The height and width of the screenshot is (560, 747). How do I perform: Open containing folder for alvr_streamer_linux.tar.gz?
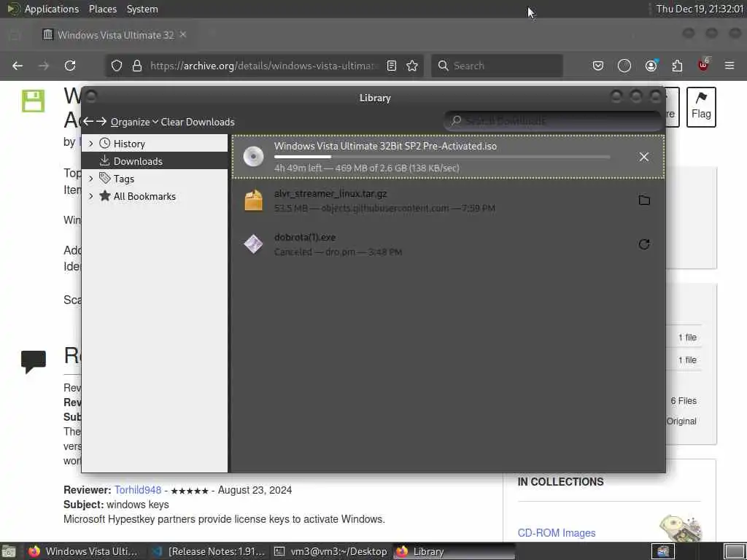644,200
